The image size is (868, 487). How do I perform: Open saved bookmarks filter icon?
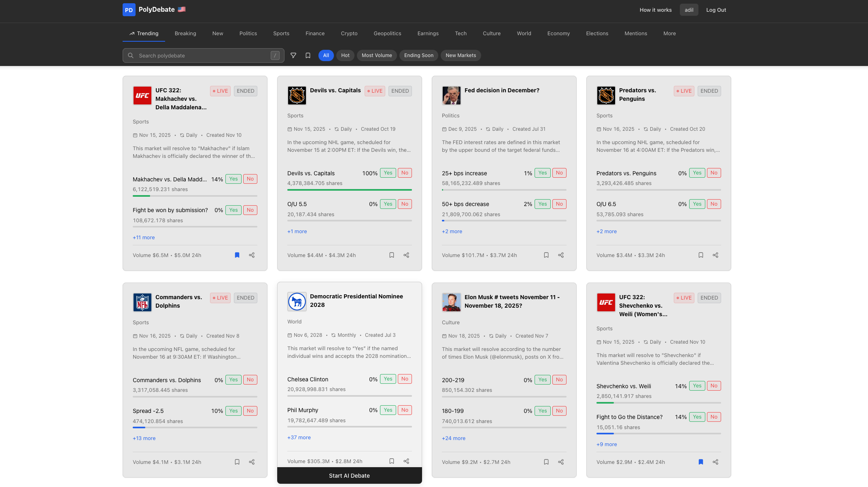click(x=308, y=55)
